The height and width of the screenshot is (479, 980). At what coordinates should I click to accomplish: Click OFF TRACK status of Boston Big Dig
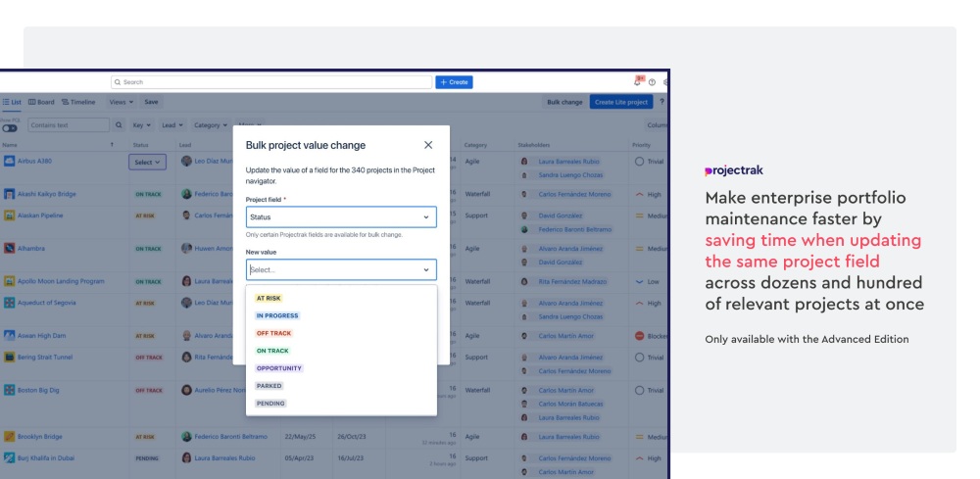point(149,391)
